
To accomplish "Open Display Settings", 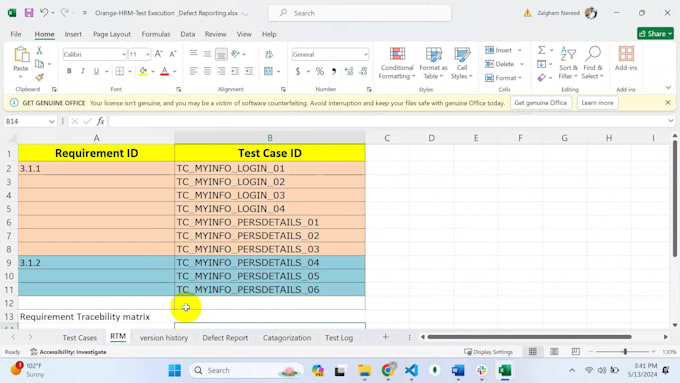I will point(488,352).
